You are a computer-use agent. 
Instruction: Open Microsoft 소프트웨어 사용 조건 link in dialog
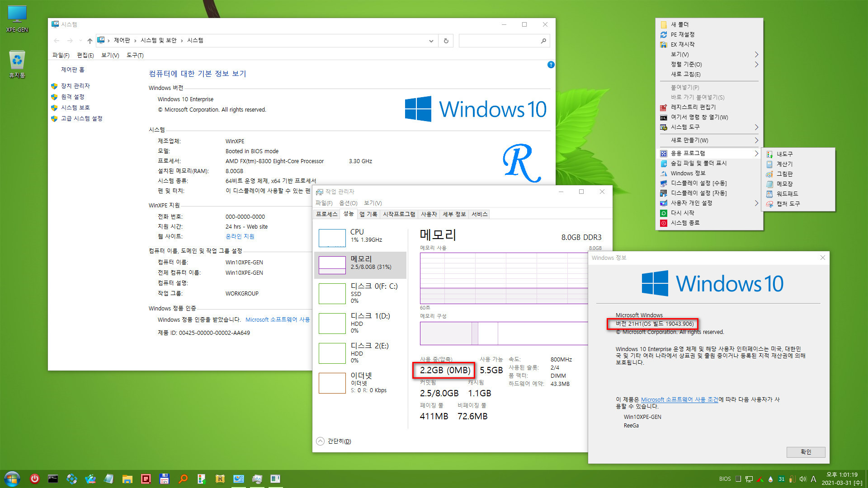pyautogui.click(x=679, y=399)
